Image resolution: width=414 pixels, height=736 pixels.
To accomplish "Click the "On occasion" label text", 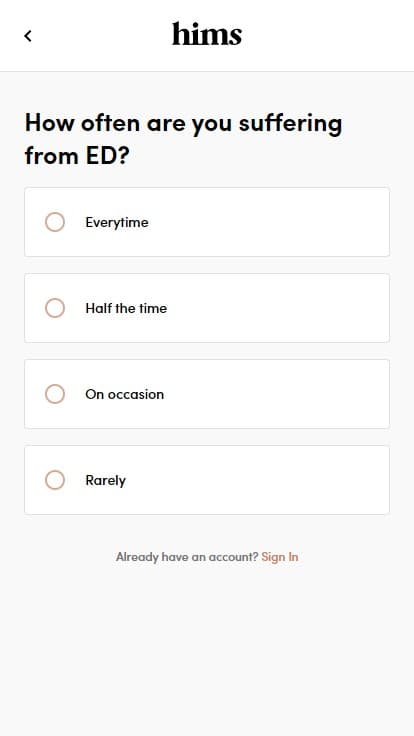I will click(x=125, y=394).
